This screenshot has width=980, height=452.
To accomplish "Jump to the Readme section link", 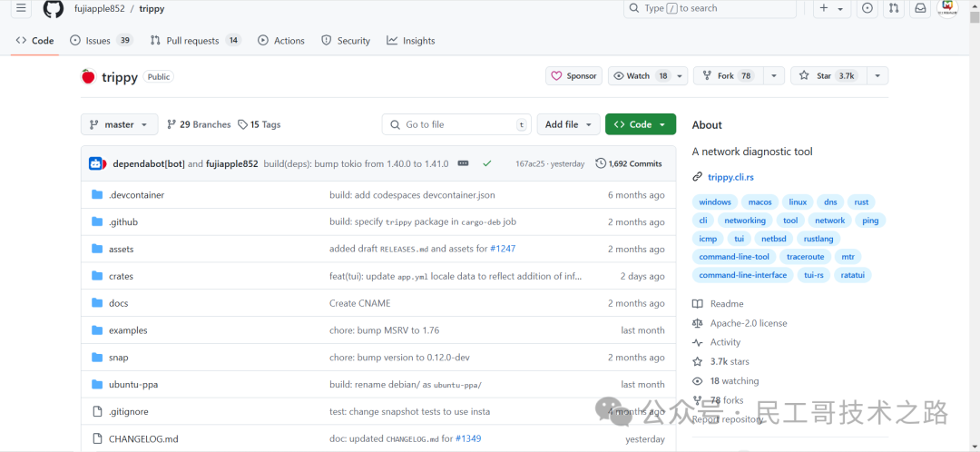I will click(727, 304).
